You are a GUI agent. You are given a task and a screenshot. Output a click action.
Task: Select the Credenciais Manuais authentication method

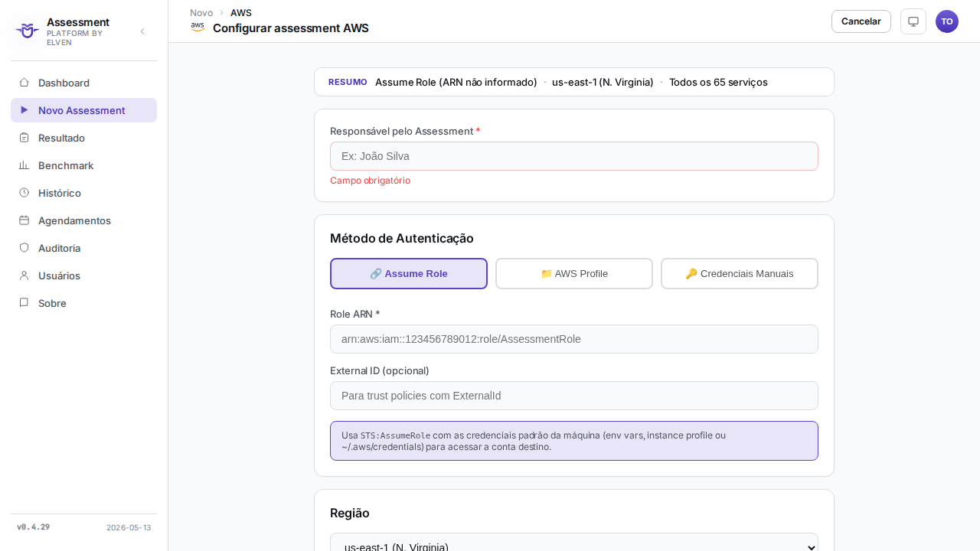tap(740, 274)
